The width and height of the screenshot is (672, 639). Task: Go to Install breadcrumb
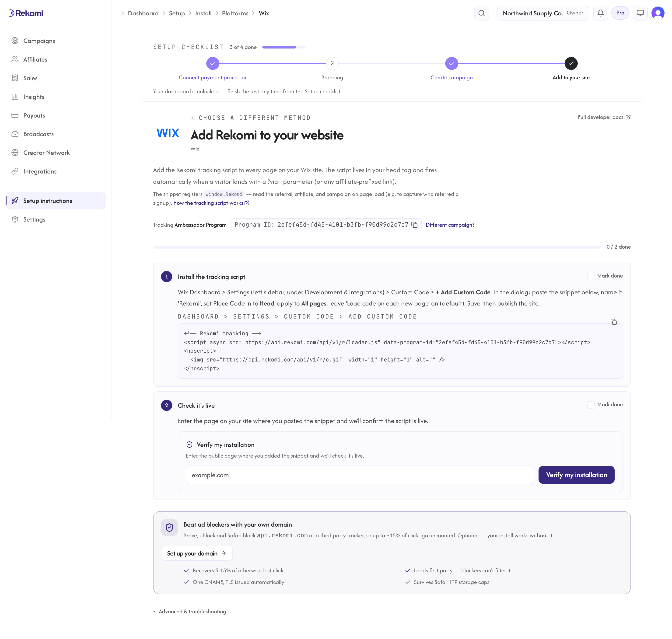click(x=203, y=13)
